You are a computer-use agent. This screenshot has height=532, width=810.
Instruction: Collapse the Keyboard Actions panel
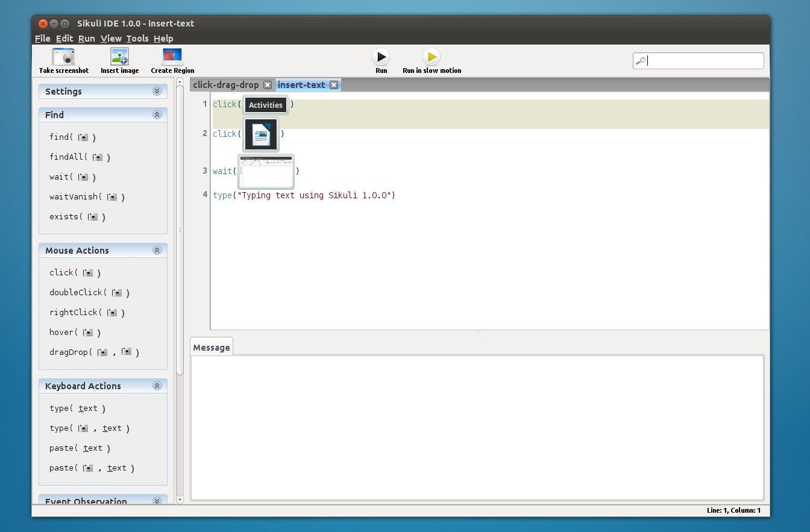(x=157, y=386)
